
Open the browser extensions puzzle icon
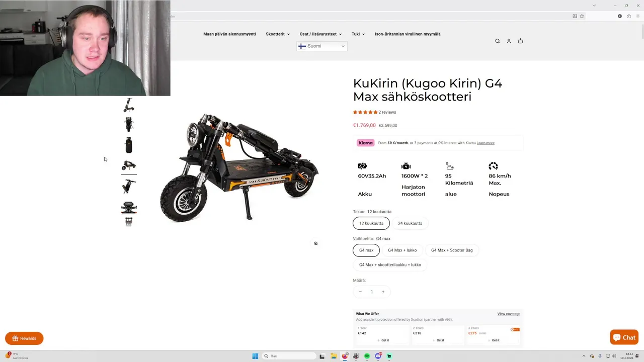click(x=629, y=16)
